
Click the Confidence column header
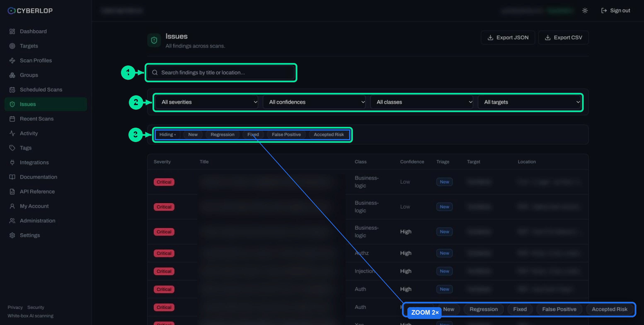click(x=412, y=162)
